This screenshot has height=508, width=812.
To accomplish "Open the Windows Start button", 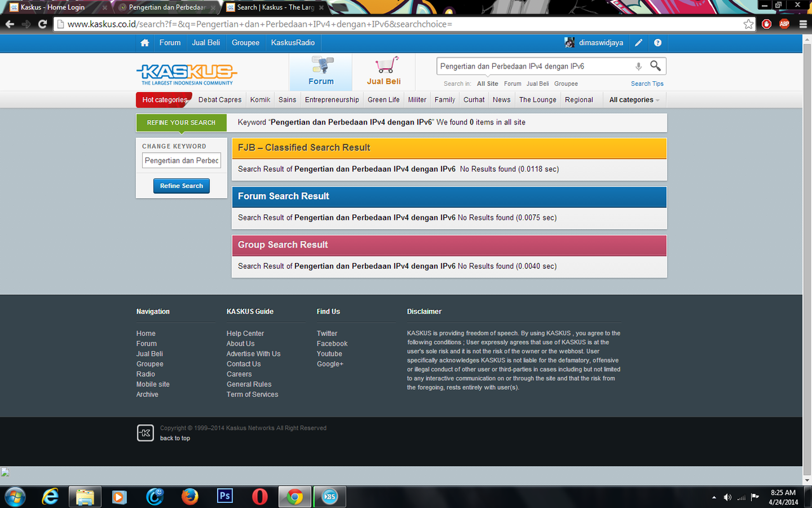I will [x=15, y=497].
